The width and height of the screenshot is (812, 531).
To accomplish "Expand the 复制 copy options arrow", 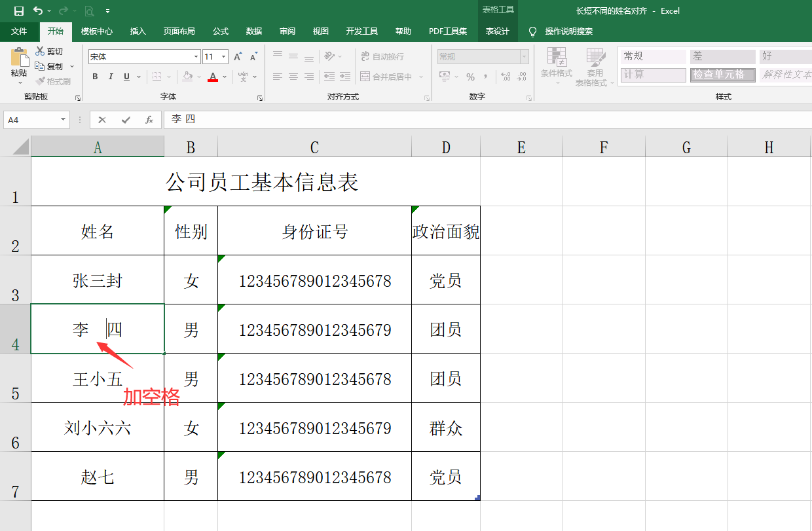I will point(72,66).
